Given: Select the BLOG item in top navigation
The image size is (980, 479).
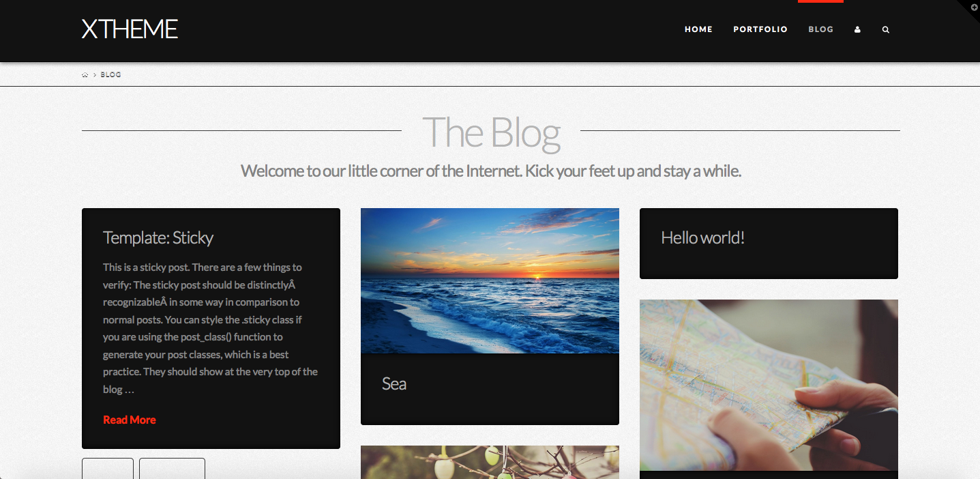Looking at the screenshot, I should pyautogui.click(x=820, y=29).
